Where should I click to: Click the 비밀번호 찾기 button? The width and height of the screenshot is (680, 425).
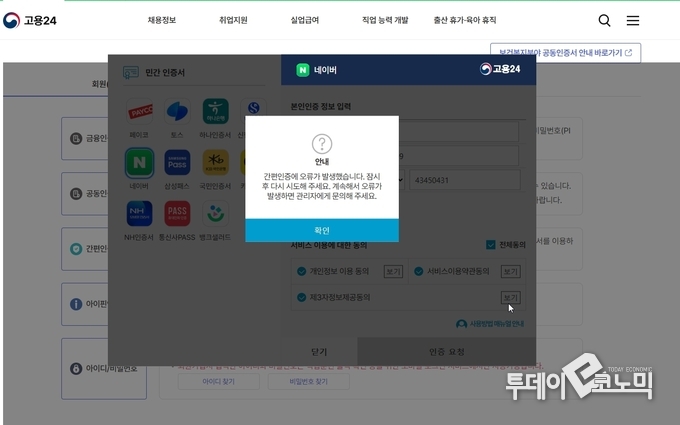[309, 382]
